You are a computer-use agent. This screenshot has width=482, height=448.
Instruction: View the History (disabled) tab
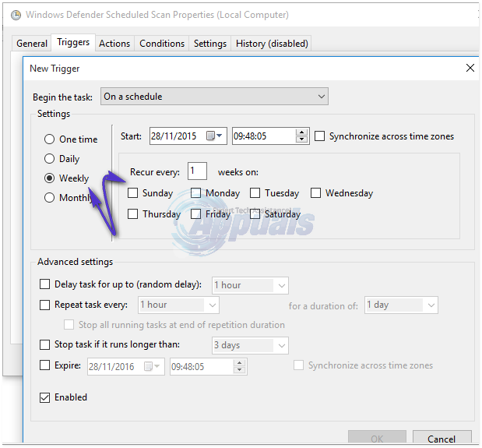272,44
